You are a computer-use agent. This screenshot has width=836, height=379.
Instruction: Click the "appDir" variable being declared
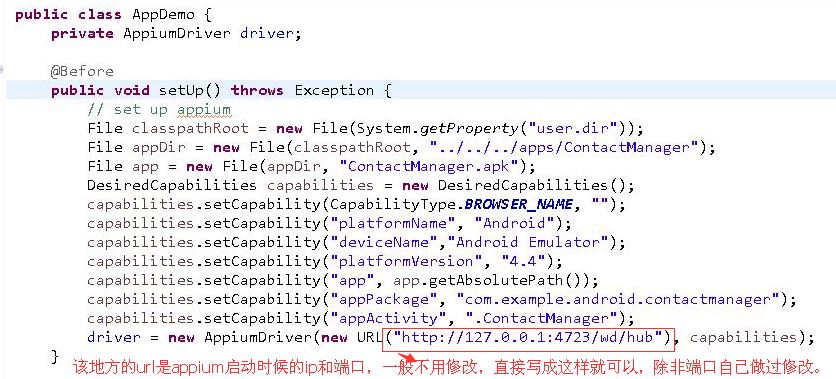click(158, 148)
